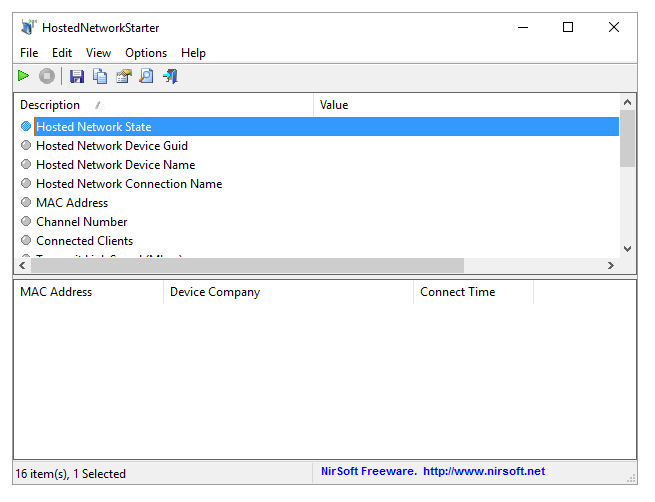Sort by the Description column header
This screenshot has height=502, width=655.
(x=163, y=105)
